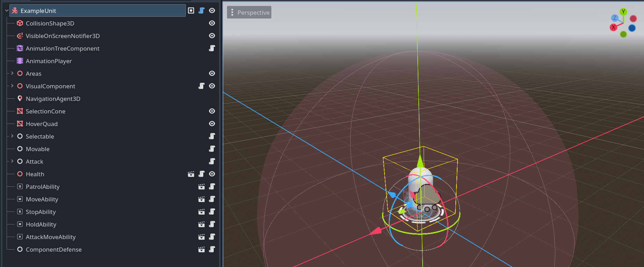Open AttackMoveAbility scene clapperboard icon

202,237
